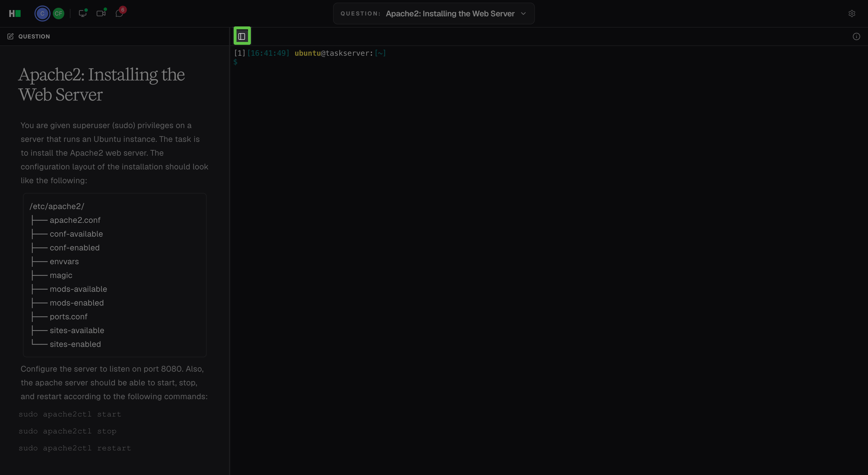Click 'envvars' in the layout tree
The image size is (868, 475).
point(64,262)
